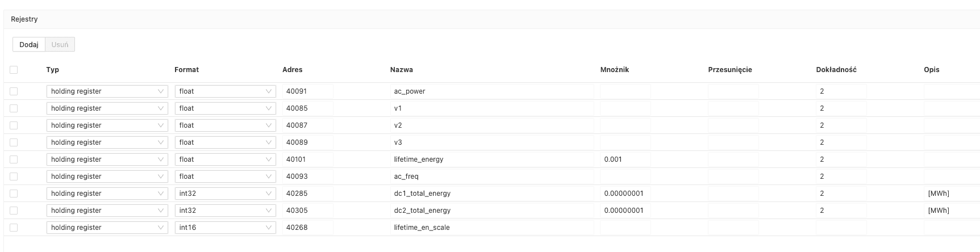Click the Mnożnik field with 0.001

pyautogui.click(x=625, y=159)
